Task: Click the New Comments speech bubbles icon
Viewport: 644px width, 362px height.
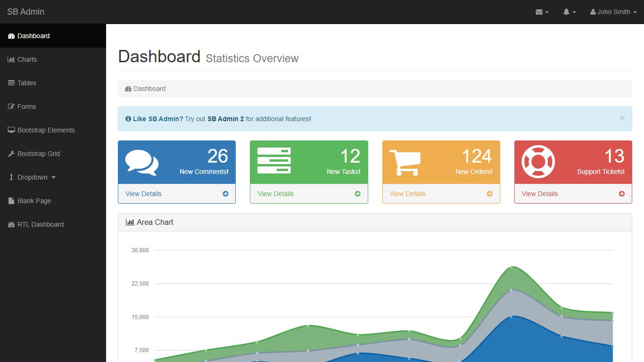Action: point(142,162)
